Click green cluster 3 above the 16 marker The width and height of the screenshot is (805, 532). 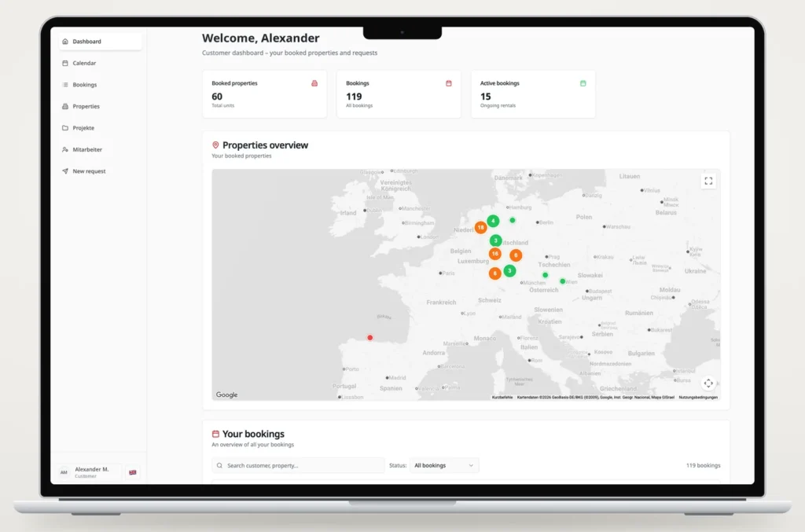pos(495,240)
